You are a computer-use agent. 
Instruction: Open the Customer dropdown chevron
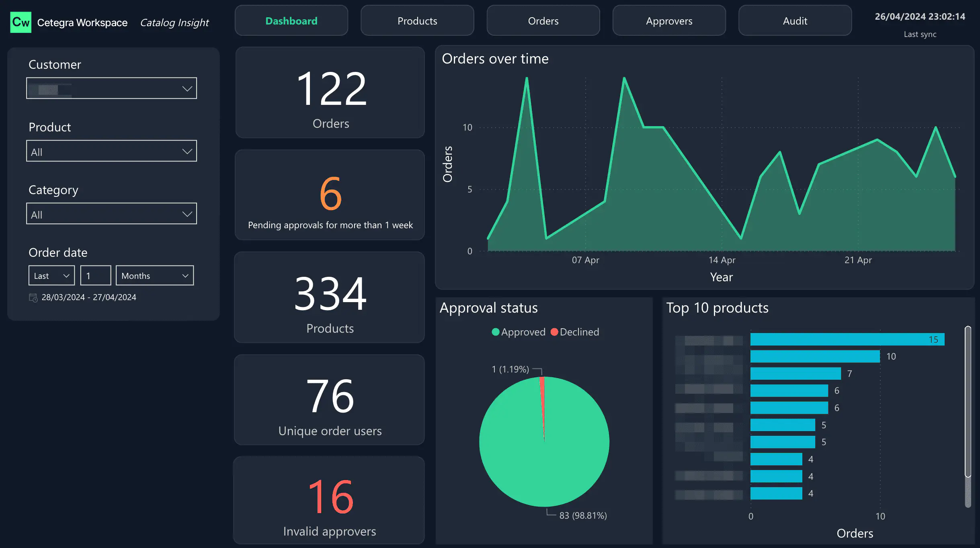(x=187, y=88)
